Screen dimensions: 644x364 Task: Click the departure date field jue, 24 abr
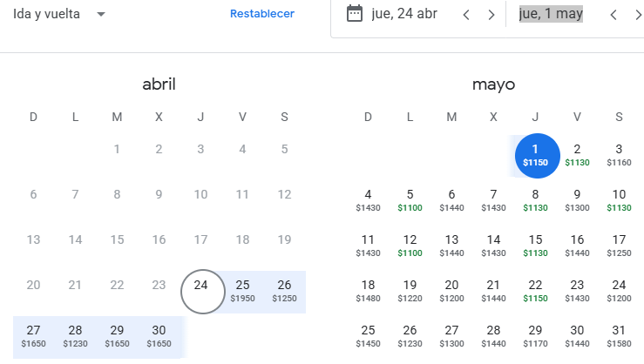tap(404, 14)
